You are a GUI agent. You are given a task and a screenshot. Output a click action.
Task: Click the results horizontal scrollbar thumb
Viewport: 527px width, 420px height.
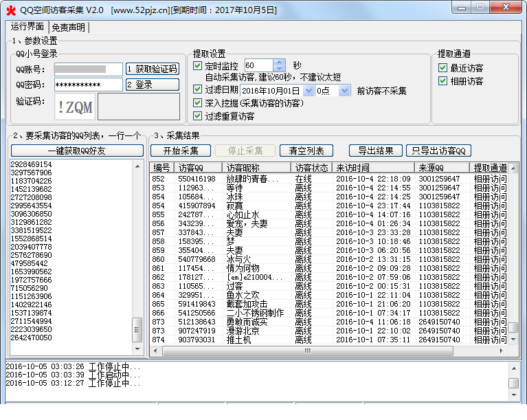click(x=308, y=351)
